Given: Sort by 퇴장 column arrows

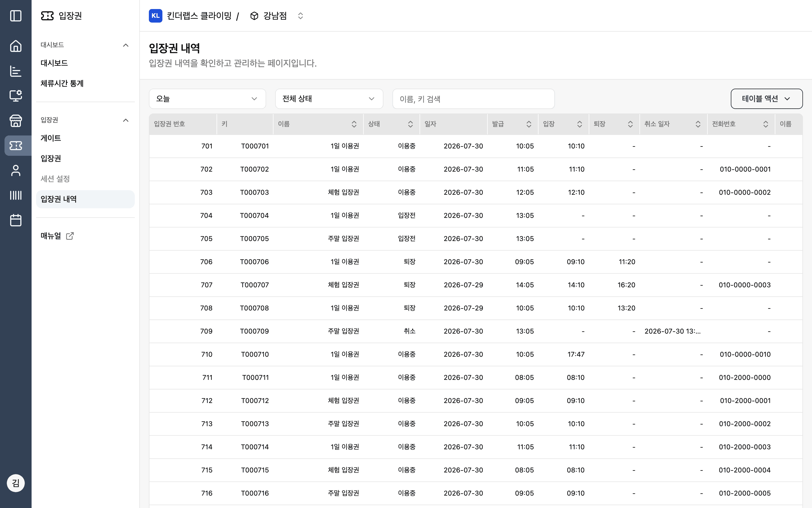Looking at the screenshot, I should [630, 124].
